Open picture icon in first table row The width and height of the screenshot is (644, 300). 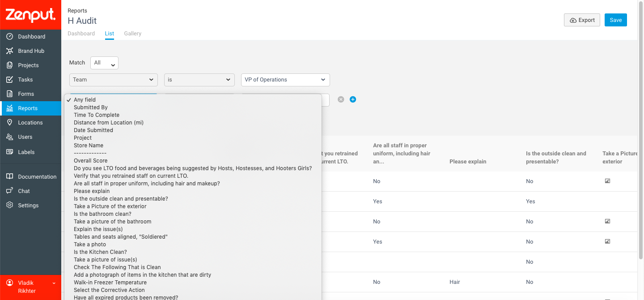pos(607,181)
